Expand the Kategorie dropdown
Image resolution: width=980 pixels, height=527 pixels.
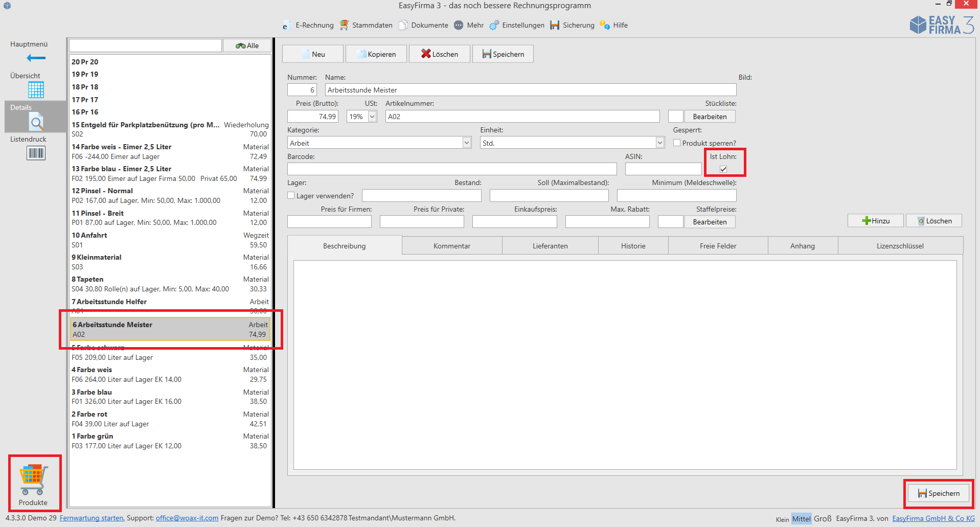pos(467,143)
